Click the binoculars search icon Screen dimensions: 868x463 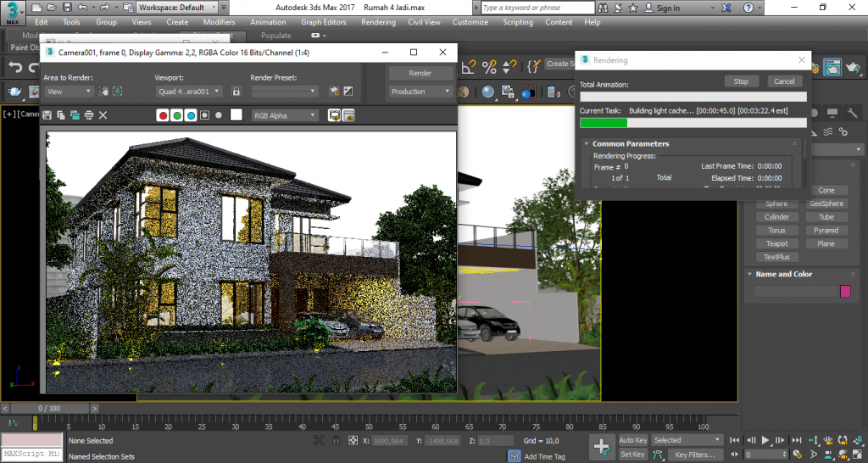pyautogui.click(x=604, y=8)
